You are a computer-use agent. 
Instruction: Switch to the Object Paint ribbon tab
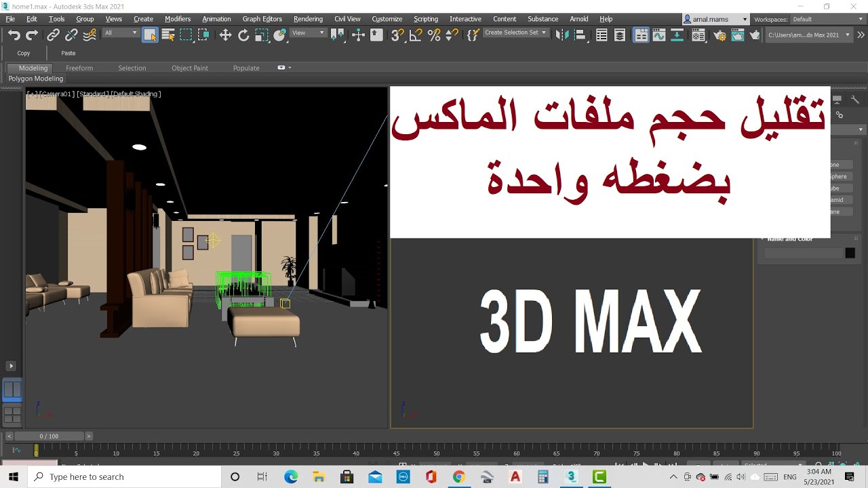(190, 68)
